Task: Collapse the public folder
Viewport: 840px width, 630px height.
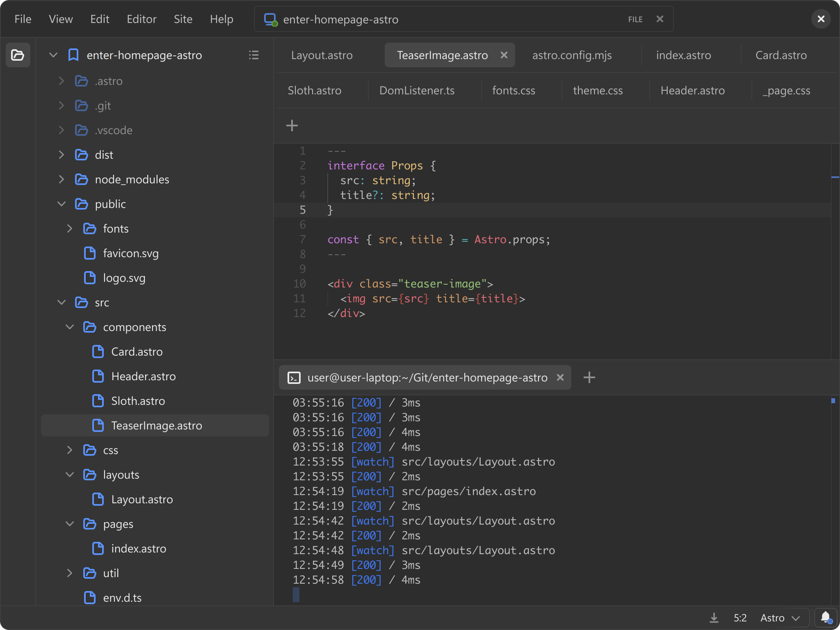Action: point(62,204)
